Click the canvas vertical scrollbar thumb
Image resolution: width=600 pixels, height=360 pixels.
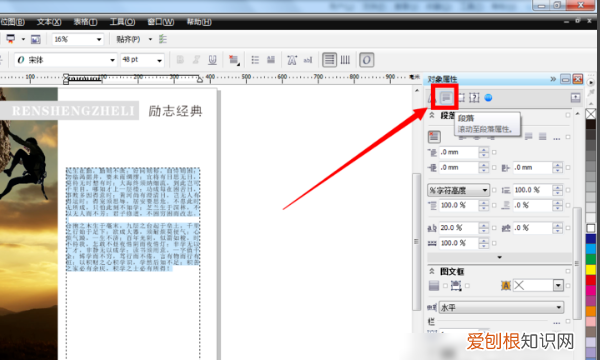click(416, 242)
